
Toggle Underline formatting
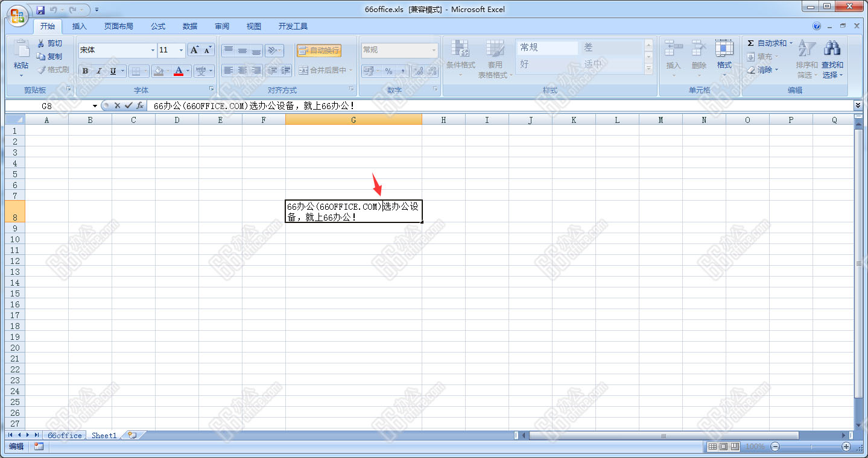click(113, 71)
